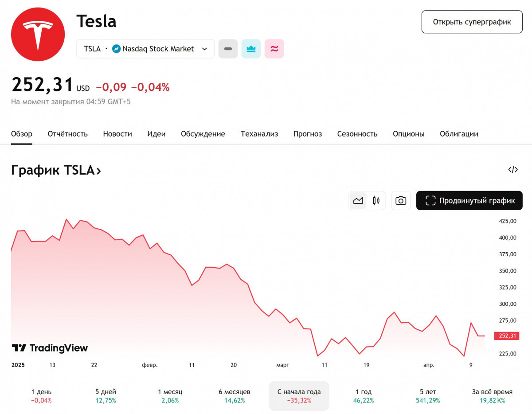Click the Tesla logo icon

pyautogui.click(x=38, y=34)
